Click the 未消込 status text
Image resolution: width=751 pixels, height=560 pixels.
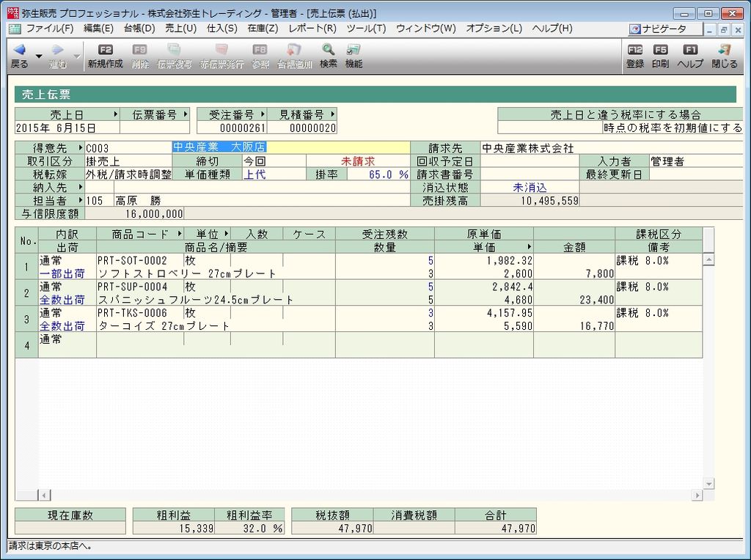click(530, 188)
